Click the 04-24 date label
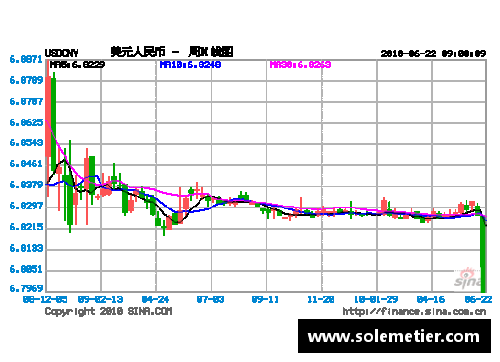The width and height of the screenshot is (500, 362). [155, 299]
